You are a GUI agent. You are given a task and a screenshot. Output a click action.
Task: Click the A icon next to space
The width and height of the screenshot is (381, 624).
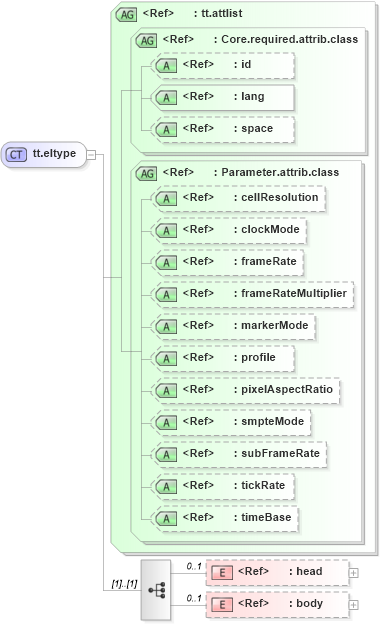166,130
